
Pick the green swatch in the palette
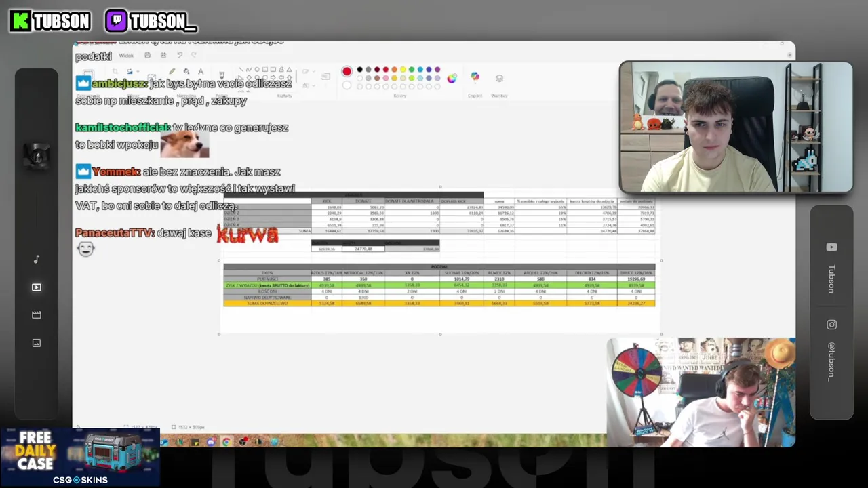click(412, 70)
